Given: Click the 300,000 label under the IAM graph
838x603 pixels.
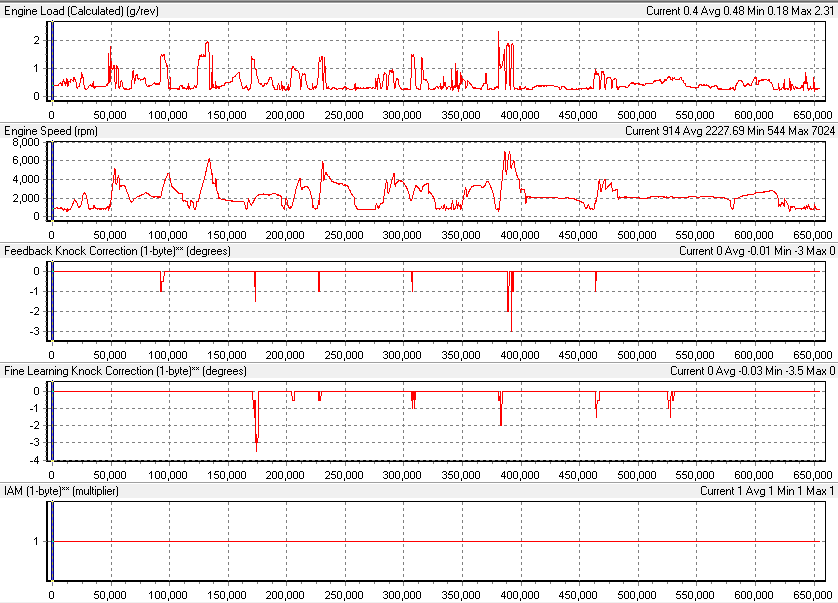Looking at the screenshot, I should pyautogui.click(x=403, y=594).
